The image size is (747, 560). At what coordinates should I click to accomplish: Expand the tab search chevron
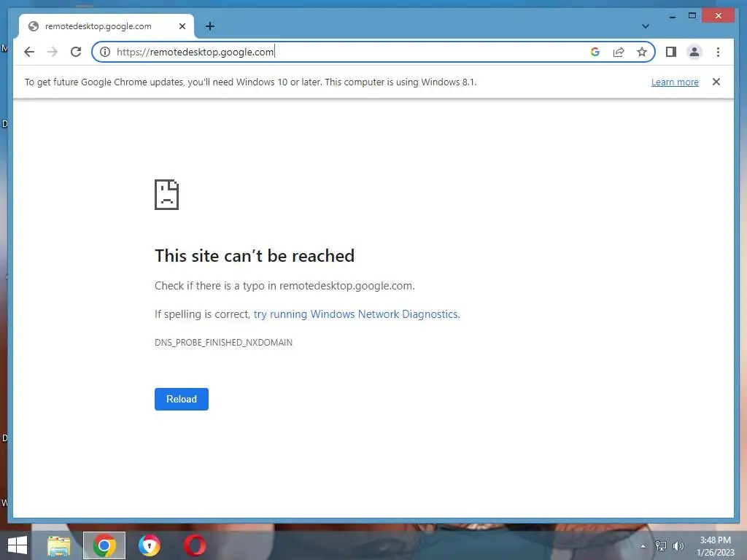point(645,26)
